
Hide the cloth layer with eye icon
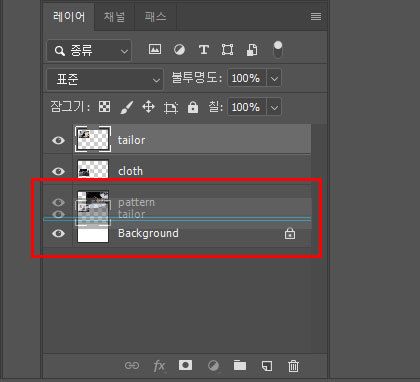[x=58, y=171]
